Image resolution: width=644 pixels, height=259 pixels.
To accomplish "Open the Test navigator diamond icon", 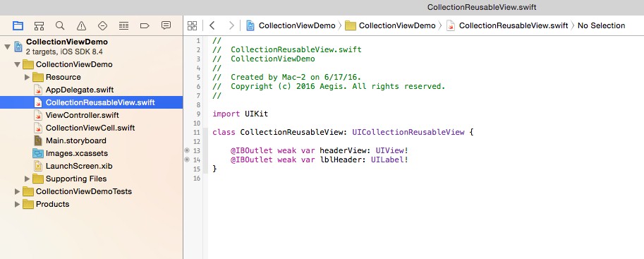I will point(103,26).
